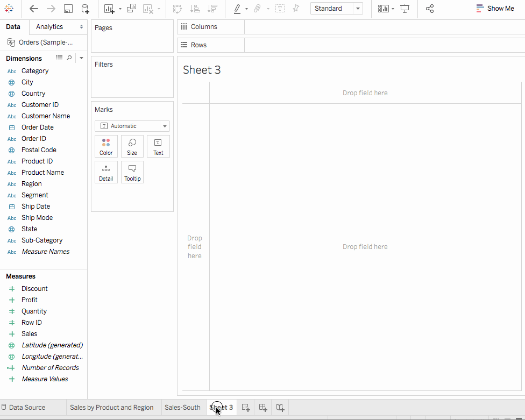Click the Sort descending icon

(212, 9)
